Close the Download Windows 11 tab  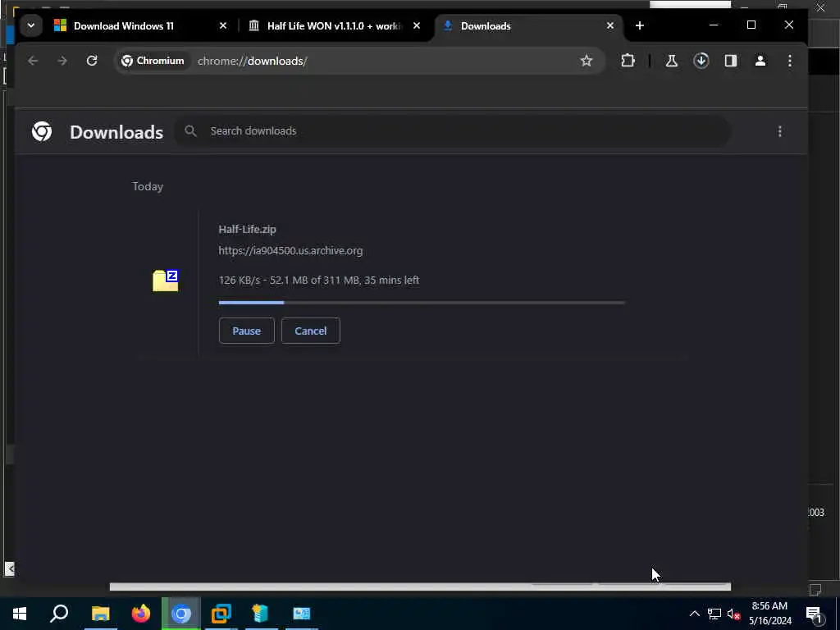[x=223, y=25]
